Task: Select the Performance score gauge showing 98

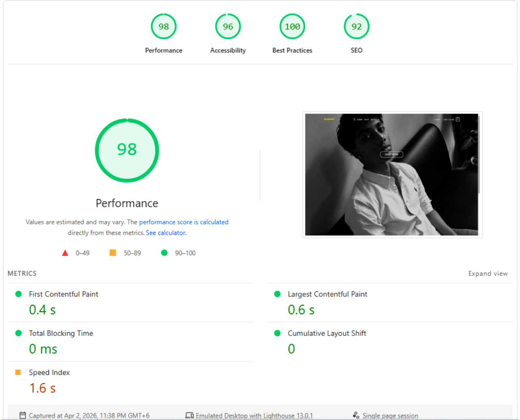Action: point(164,26)
